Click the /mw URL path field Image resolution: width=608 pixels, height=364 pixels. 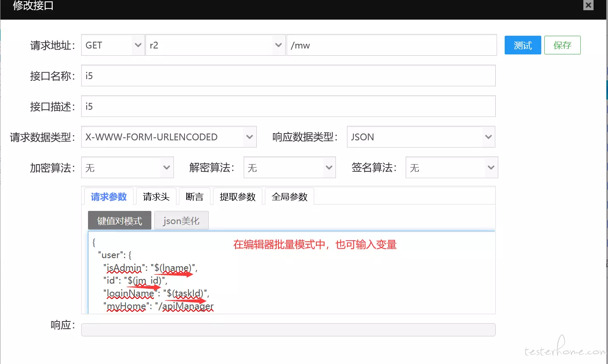392,45
